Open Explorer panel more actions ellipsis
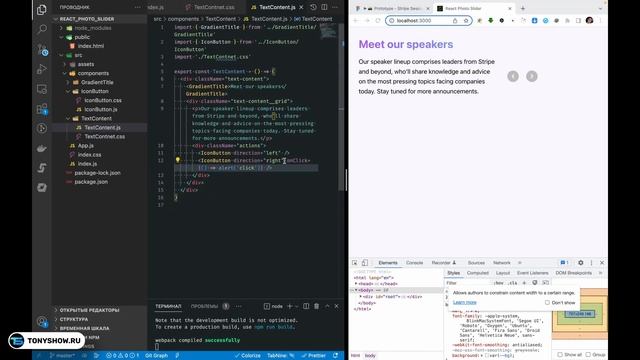Image resolution: width=640 pixels, height=360 pixels. 138,7
